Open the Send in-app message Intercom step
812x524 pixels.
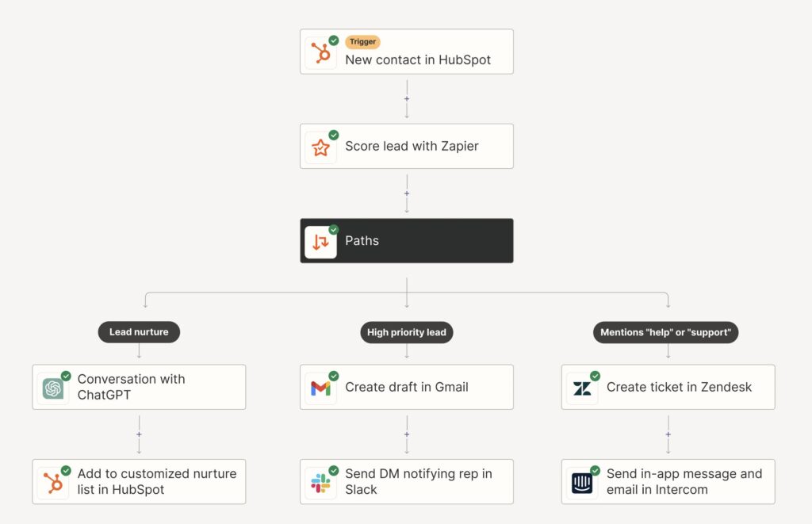tap(667, 481)
